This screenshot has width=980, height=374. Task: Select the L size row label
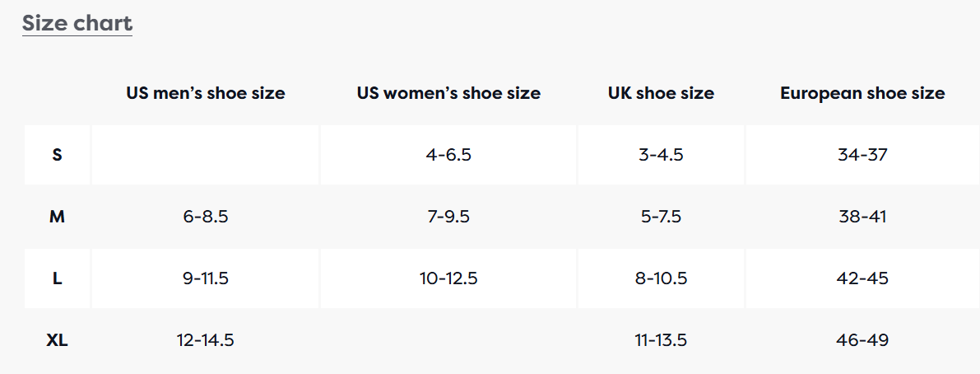click(57, 279)
